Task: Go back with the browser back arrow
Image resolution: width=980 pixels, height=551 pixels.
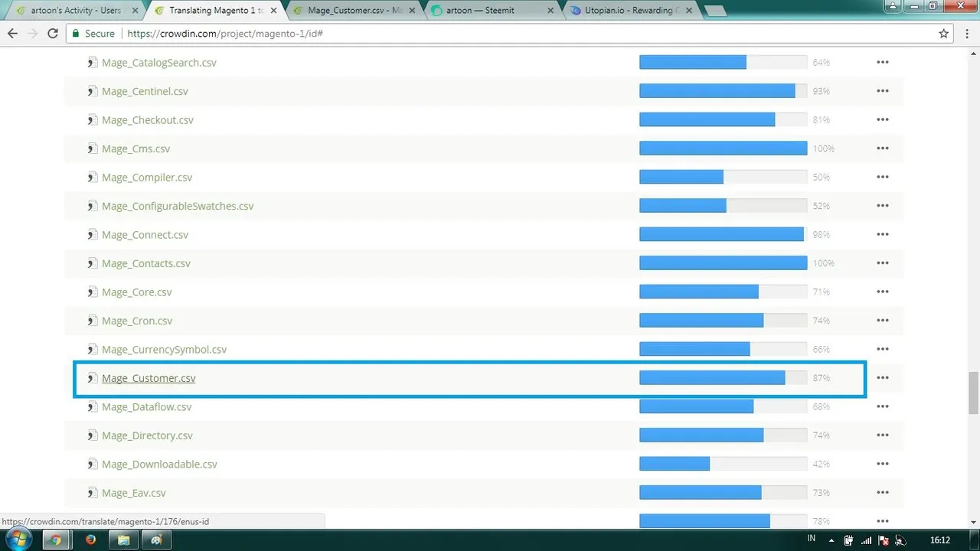Action: (12, 34)
